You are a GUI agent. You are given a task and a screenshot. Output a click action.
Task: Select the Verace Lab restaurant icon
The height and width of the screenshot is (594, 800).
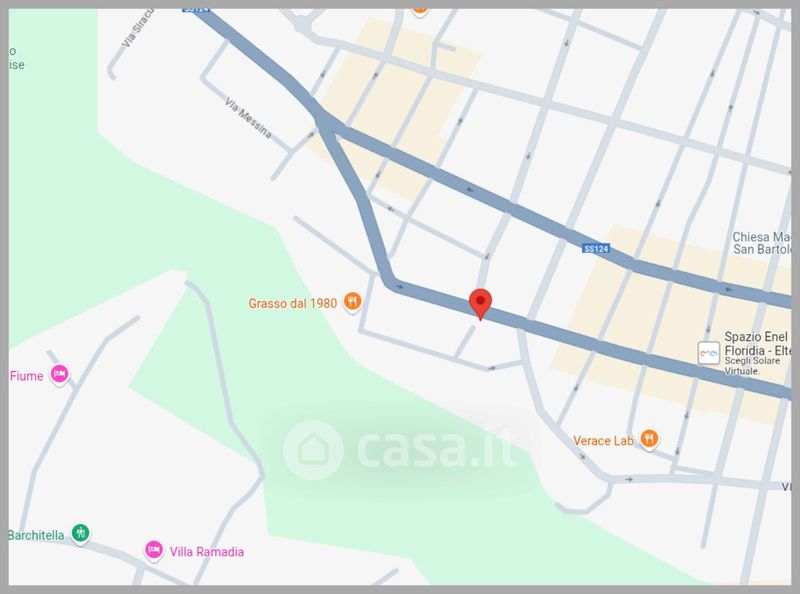649,439
